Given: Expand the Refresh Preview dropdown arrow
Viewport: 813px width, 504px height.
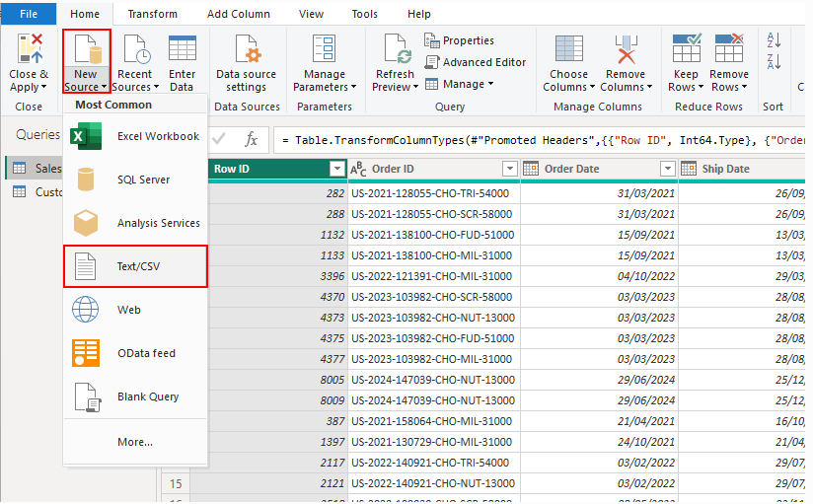Looking at the screenshot, I should (415, 87).
